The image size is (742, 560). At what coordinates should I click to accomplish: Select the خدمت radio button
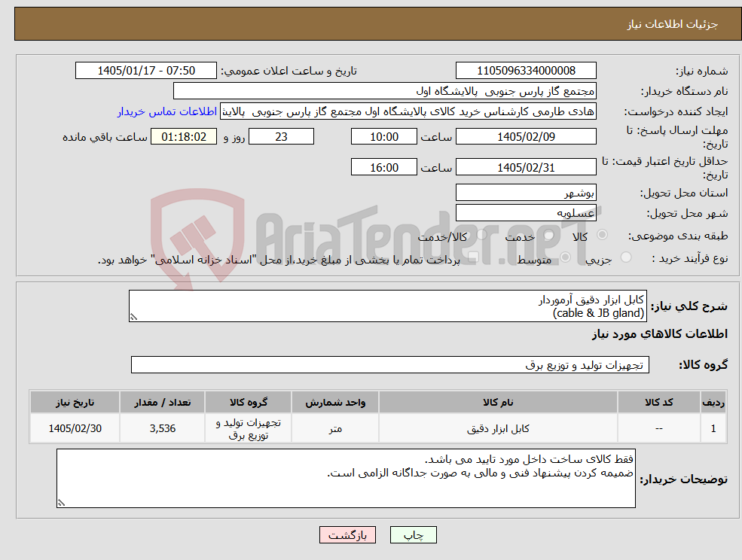[549, 235]
